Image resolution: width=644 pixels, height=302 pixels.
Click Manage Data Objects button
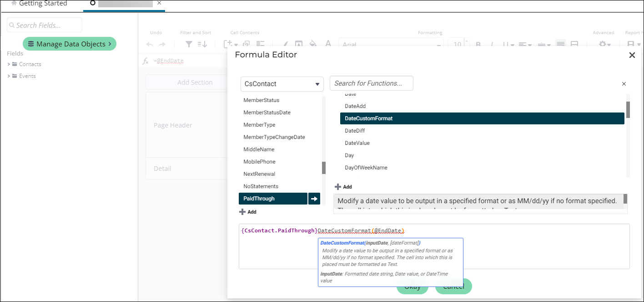pos(70,44)
